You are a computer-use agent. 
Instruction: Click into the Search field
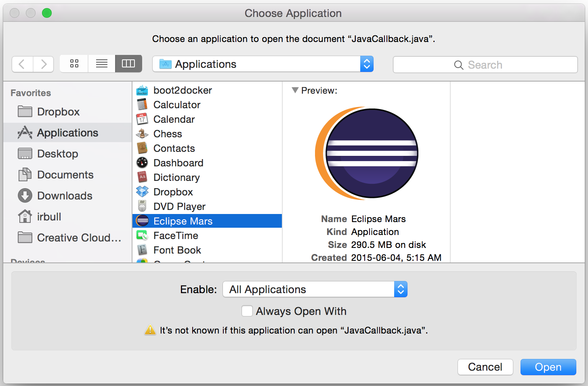click(x=485, y=65)
